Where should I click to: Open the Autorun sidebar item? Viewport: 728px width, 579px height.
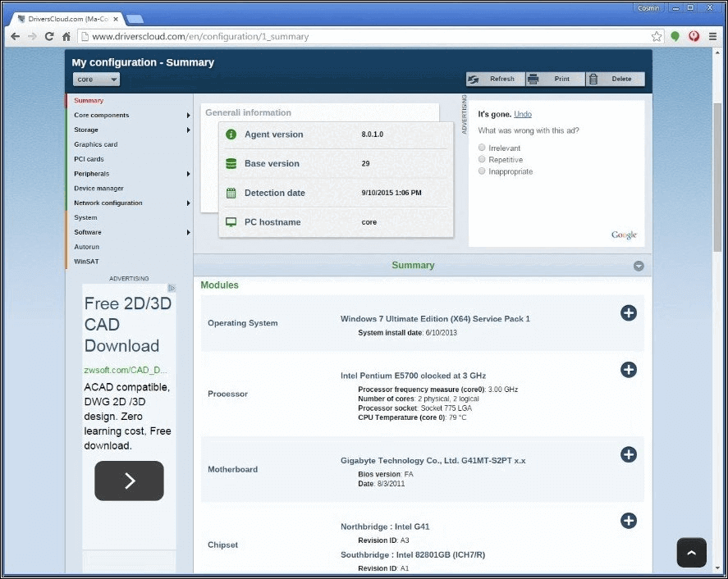pos(86,247)
